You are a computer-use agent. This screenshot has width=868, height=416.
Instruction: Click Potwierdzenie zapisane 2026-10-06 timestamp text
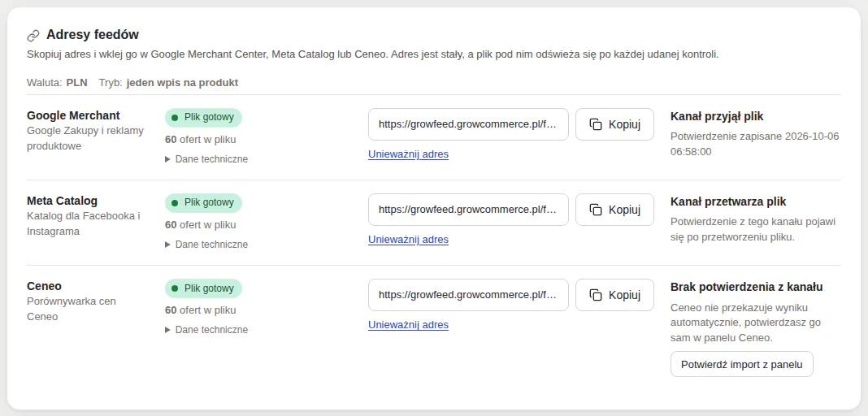pyautogui.click(x=754, y=144)
